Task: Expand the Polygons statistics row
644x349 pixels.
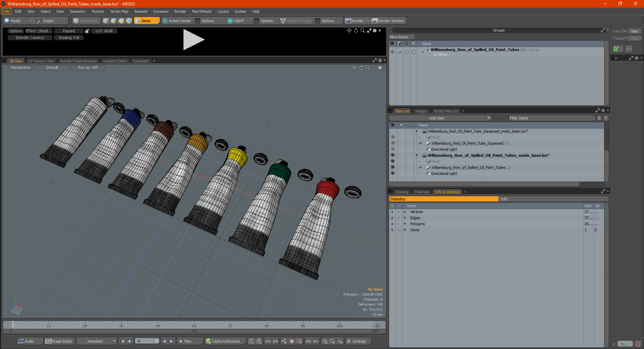Action: [405, 224]
